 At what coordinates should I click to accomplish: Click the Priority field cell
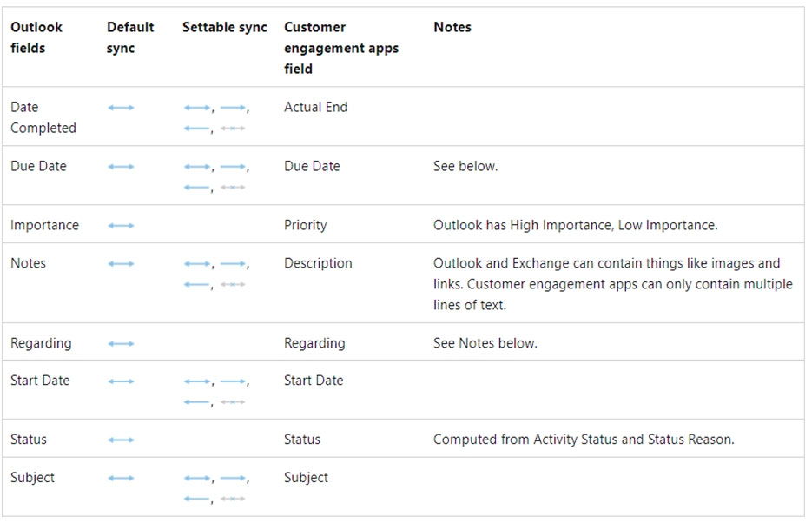(305, 226)
